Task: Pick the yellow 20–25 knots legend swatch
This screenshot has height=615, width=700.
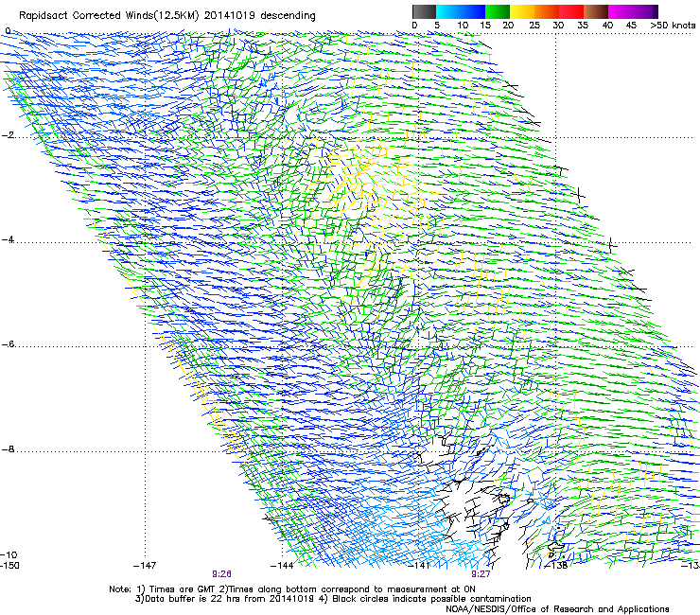Action: [522, 11]
